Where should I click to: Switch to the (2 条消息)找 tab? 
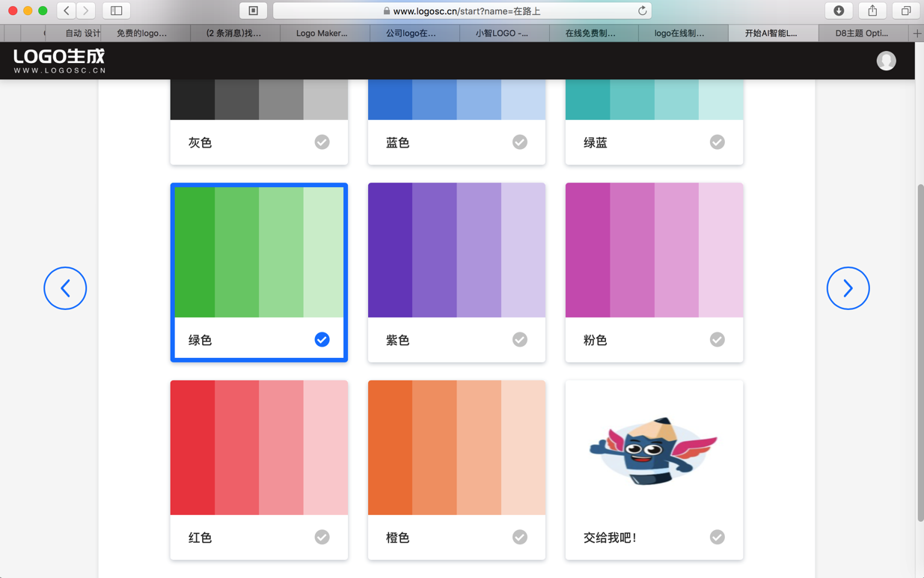point(235,33)
